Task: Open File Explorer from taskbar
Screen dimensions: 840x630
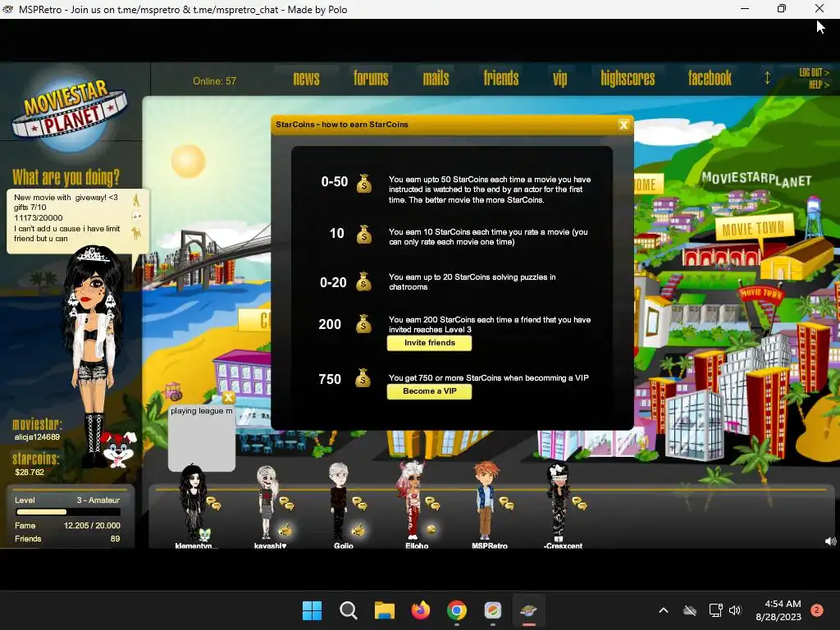Action: point(384,610)
